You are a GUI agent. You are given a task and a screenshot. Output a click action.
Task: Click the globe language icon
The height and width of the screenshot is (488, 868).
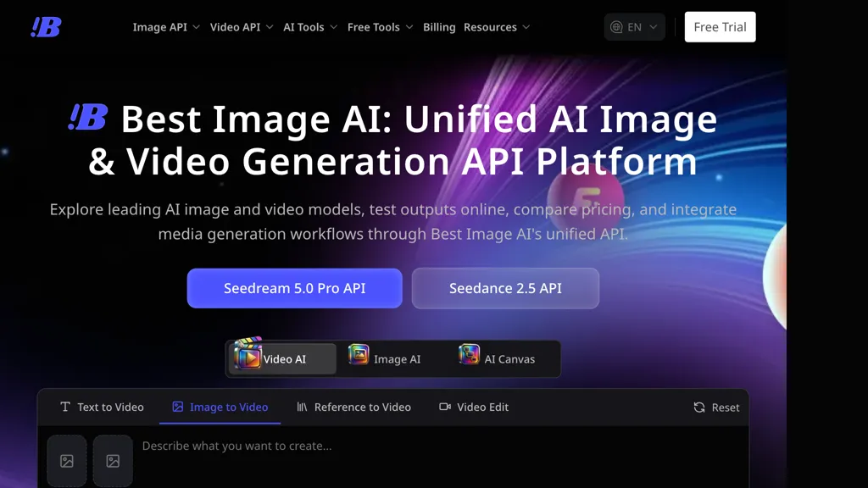pos(616,27)
